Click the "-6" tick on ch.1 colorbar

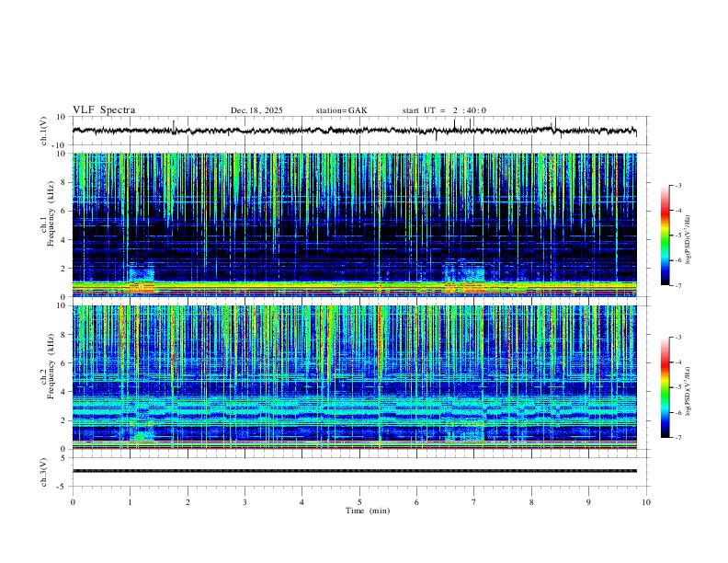pos(677,260)
